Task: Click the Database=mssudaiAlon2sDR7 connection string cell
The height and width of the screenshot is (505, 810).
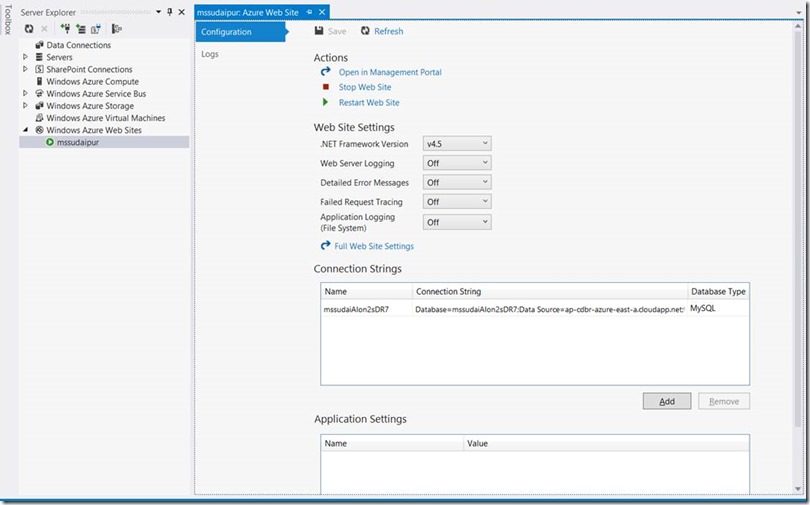Action: click(x=550, y=309)
